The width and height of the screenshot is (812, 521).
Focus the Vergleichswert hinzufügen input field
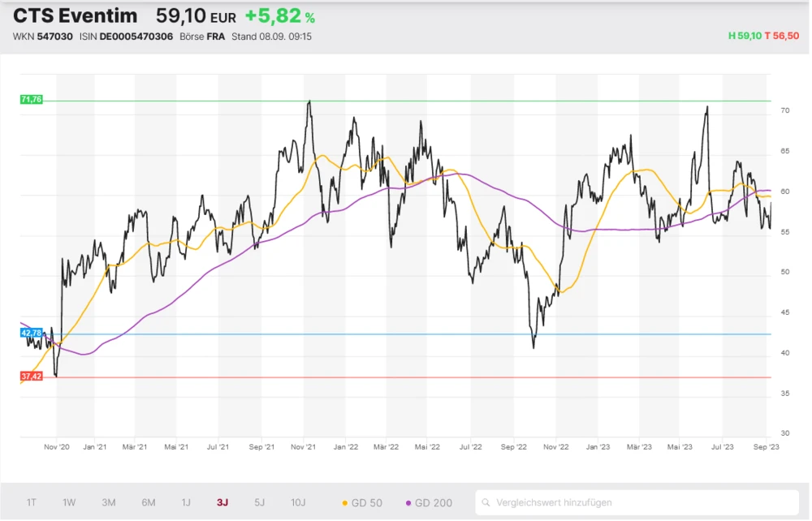click(641, 502)
